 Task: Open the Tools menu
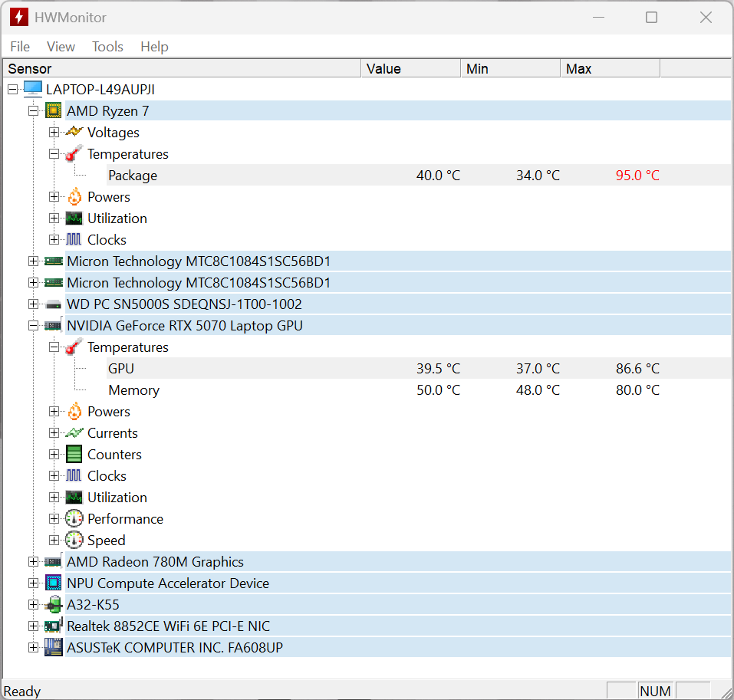[x=107, y=47]
